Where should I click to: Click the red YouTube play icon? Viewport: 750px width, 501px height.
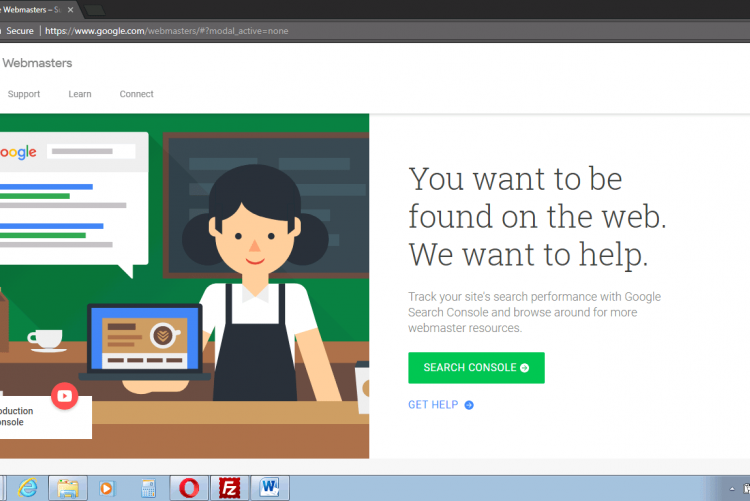point(65,396)
